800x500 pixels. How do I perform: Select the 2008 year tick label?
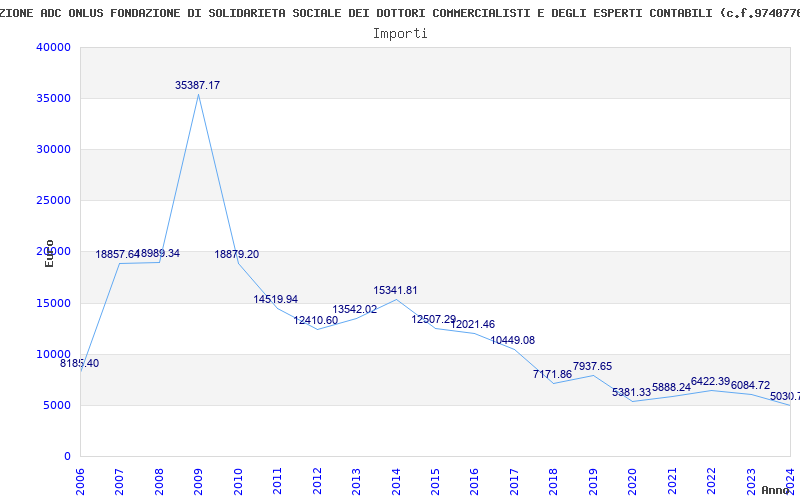point(159,481)
